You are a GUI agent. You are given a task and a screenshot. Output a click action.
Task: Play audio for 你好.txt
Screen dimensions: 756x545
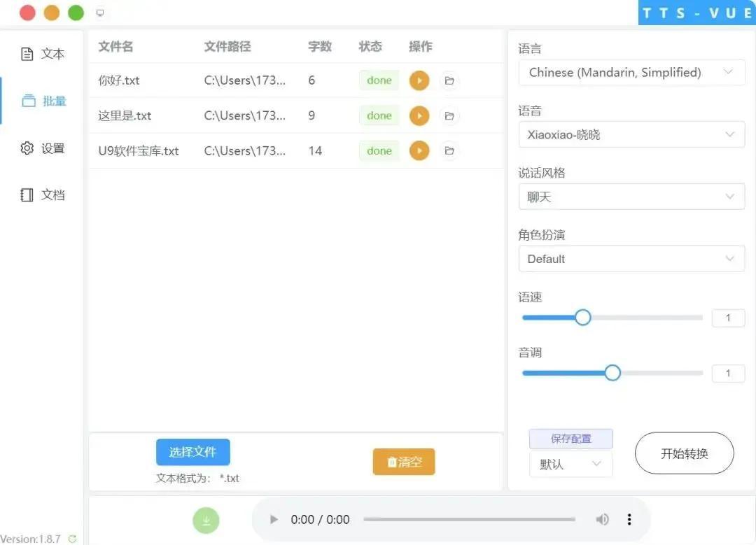(419, 80)
